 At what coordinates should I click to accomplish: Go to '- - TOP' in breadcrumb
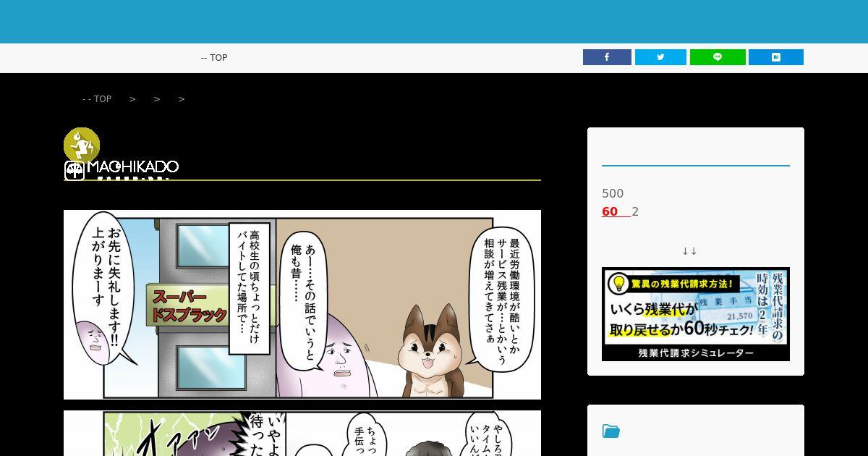click(97, 99)
